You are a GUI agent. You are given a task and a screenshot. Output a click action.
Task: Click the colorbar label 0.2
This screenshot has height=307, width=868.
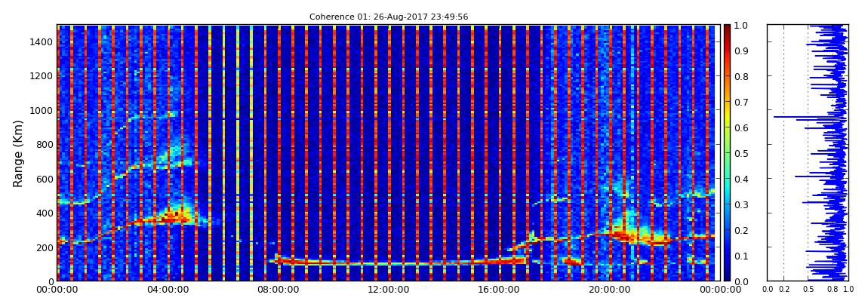point(741,230)
